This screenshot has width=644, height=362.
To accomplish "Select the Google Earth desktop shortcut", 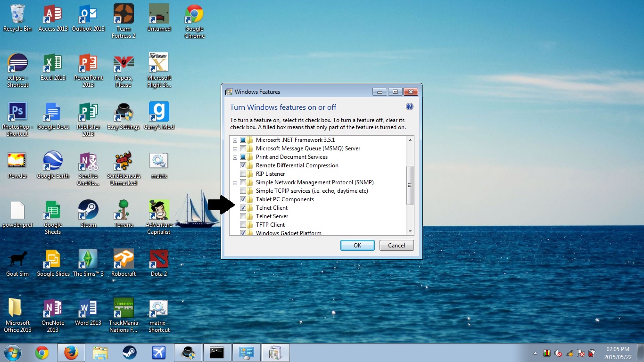I will tap(53, 165).
